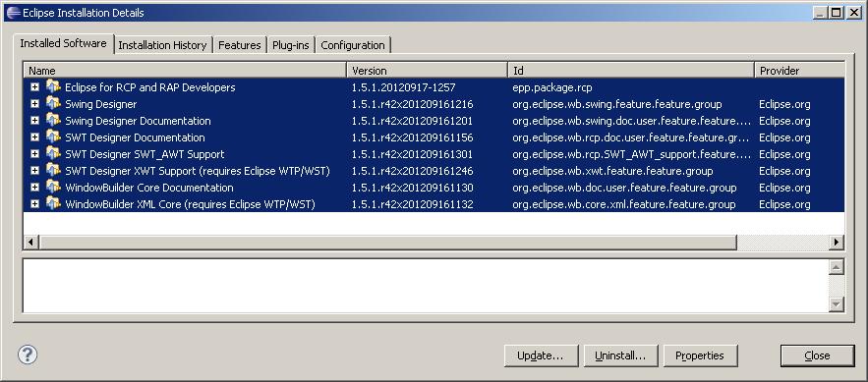The width and height of the screenshot is (868, 382).
Task: Expand Eclipse for RCP and RAP Developers node
Action: click(34, 87)
